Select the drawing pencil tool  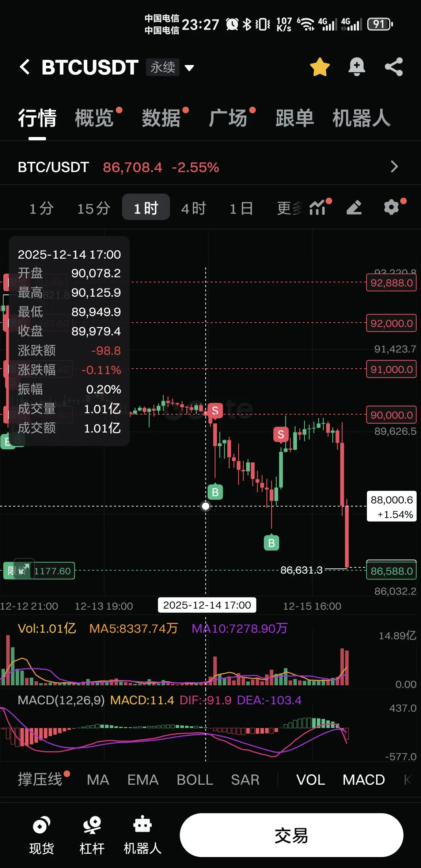[x=354, y=208]
